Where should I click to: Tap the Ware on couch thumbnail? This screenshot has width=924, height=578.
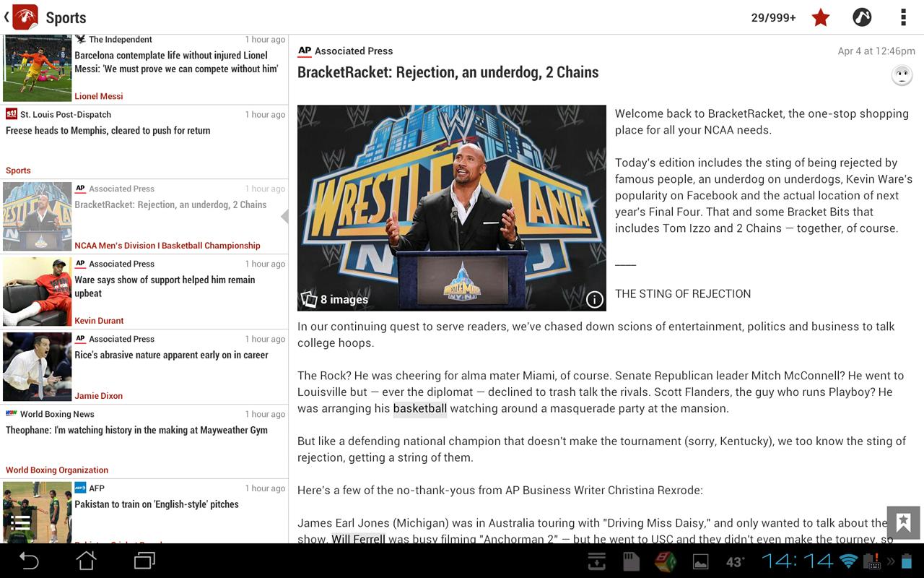pyautogui.click(x=38, y=291)
